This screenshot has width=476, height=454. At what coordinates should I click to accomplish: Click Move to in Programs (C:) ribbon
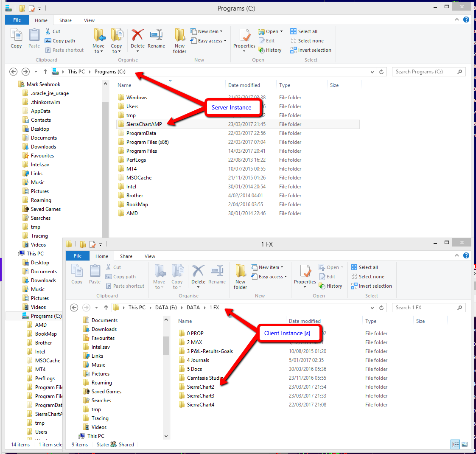[99, 41]
